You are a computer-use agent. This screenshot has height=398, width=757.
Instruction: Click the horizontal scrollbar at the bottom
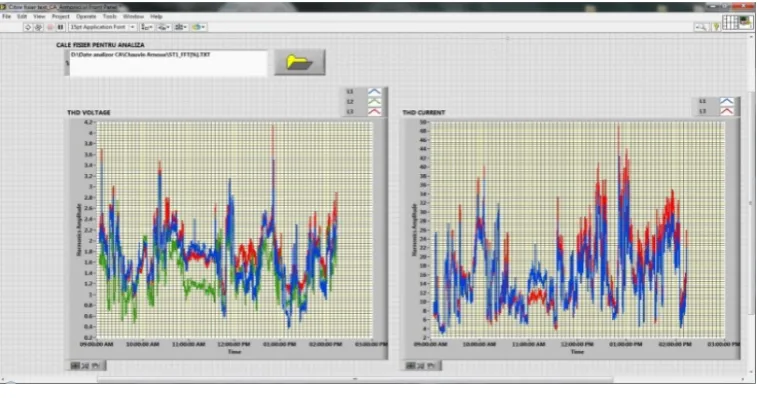coord(355,380)
